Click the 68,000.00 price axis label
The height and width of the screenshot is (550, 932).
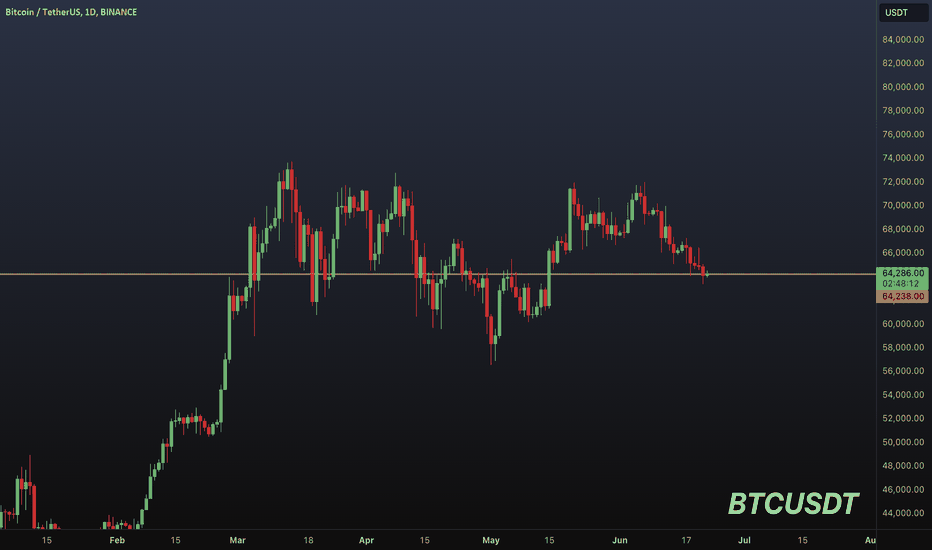(x=903, y=229)
